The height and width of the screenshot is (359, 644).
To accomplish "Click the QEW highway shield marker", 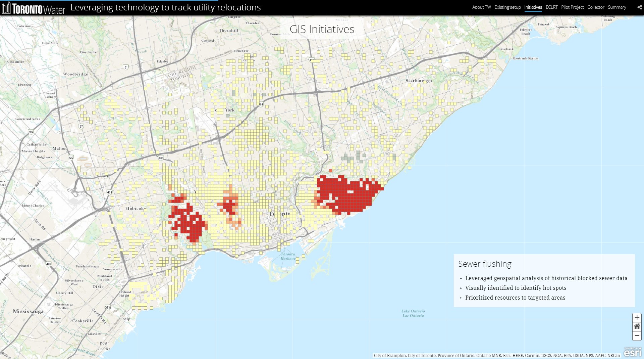I will 108,307.
